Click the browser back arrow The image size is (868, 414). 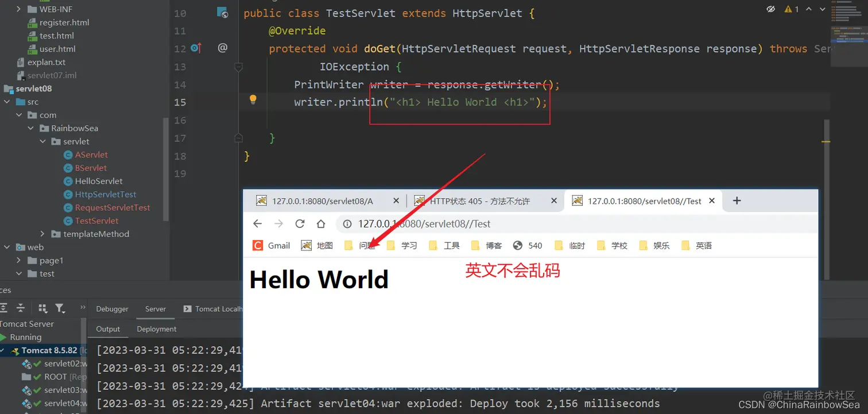257,224
